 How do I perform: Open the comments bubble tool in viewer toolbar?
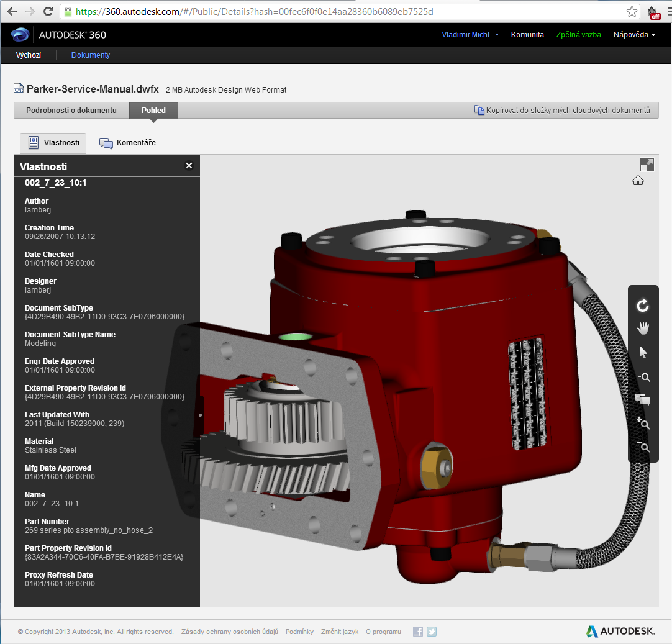pyautogui.click(x=643, y=399)
